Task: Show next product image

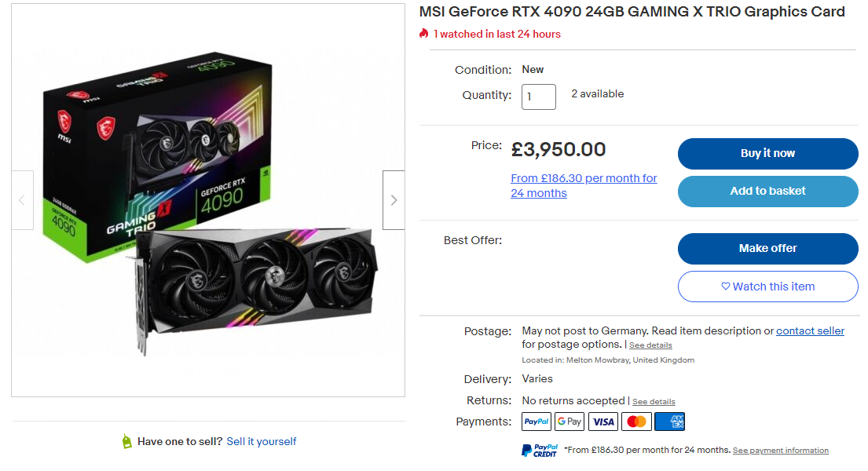Action: point(394,200)
